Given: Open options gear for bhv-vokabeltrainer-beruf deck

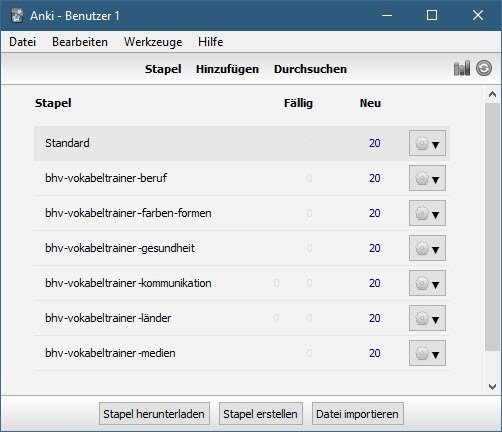Looking at the screenshot, I should (x=427, y=178).
